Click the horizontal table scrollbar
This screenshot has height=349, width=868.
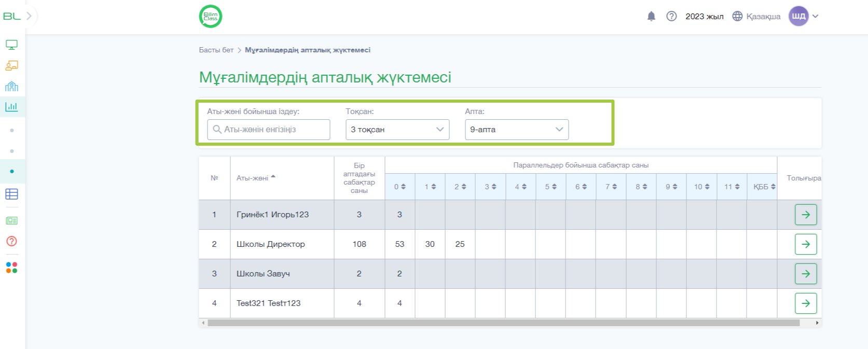coord(503,323)
